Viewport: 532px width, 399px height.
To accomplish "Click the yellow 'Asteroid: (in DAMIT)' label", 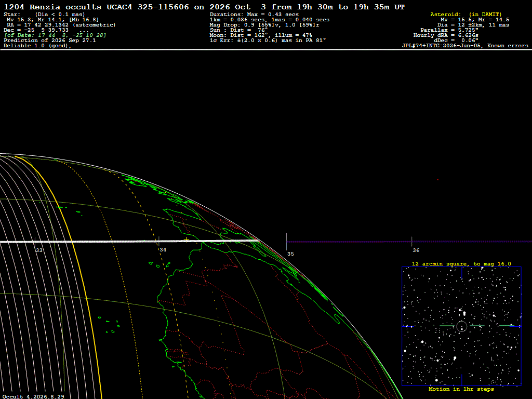I will (466, 14).
